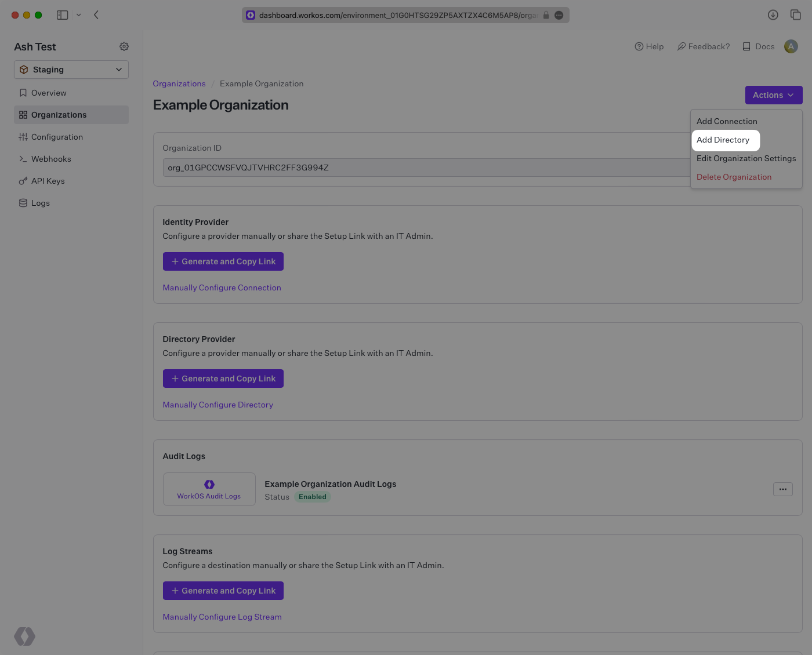Click the browser back arrow
Viewport: 812px width, 655px height.
tap(96, 15)
